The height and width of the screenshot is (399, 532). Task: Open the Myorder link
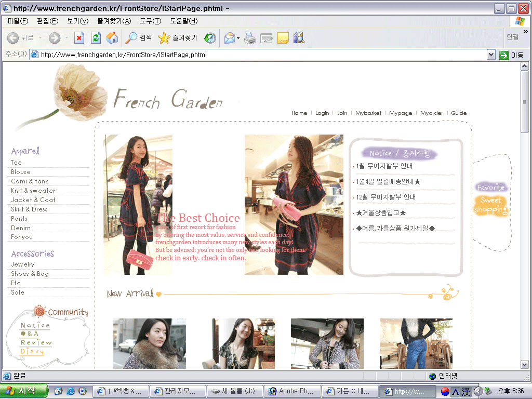pyautogui.click(x=432, y=113)
